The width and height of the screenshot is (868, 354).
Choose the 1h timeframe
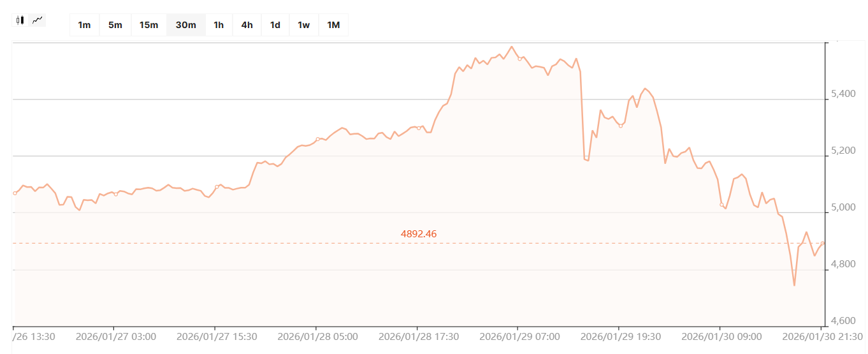219,25
